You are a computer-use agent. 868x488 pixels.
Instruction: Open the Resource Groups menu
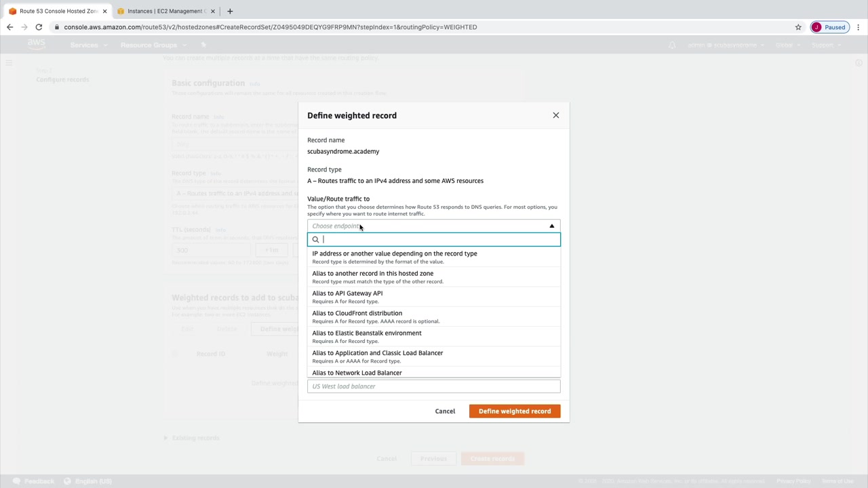(x=152, y=45)
